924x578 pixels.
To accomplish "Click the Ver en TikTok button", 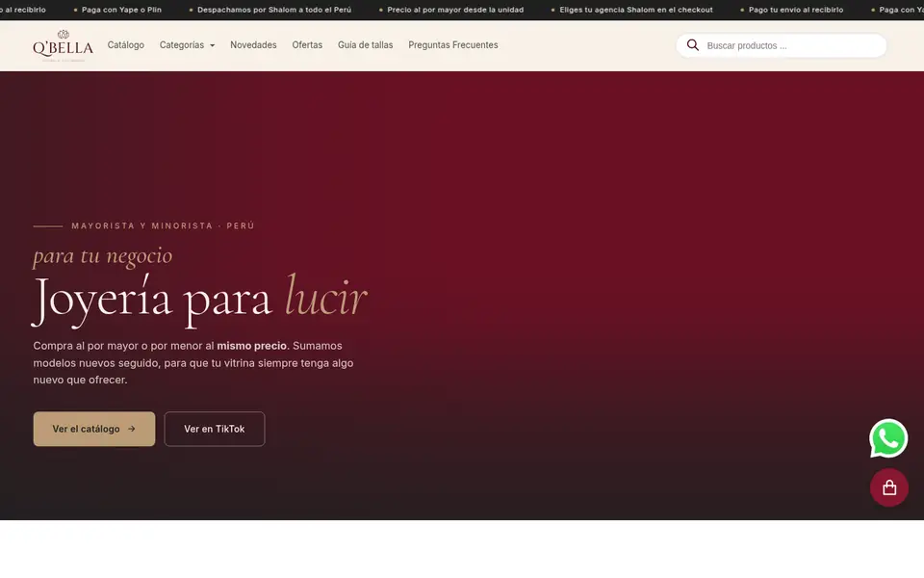I will point(215,429).
